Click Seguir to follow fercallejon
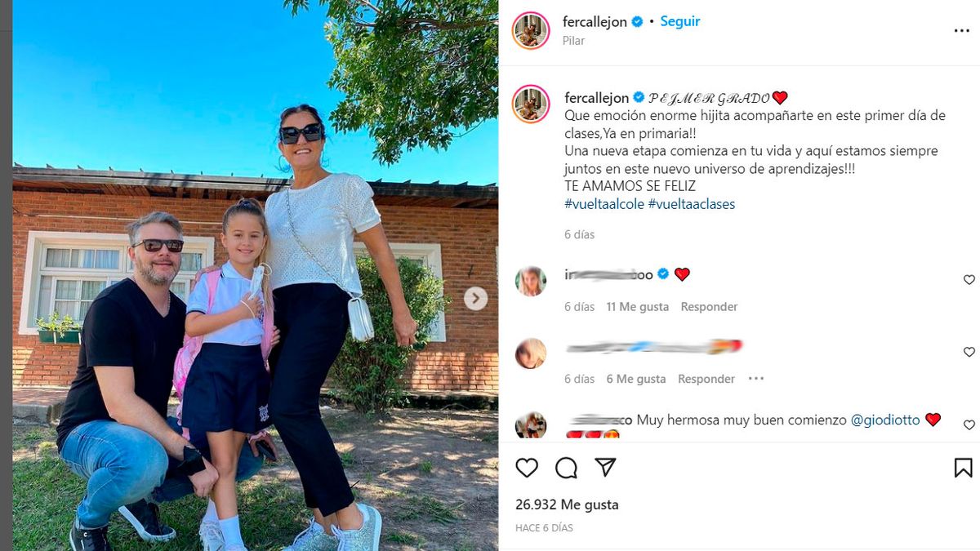The image size is (980, 551). (679, 22)
